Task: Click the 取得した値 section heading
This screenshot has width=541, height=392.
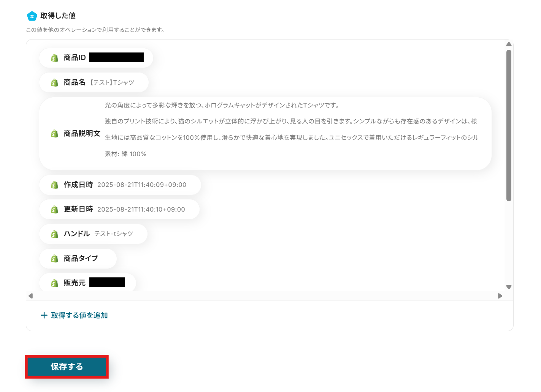Action: [58, 16]
